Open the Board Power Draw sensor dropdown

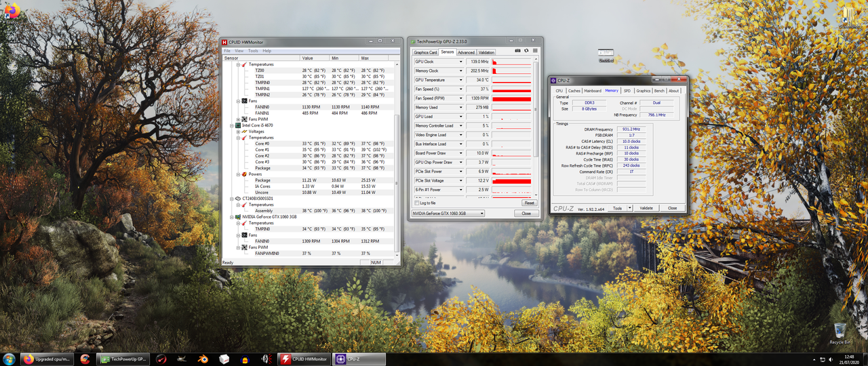coord(461,153)
